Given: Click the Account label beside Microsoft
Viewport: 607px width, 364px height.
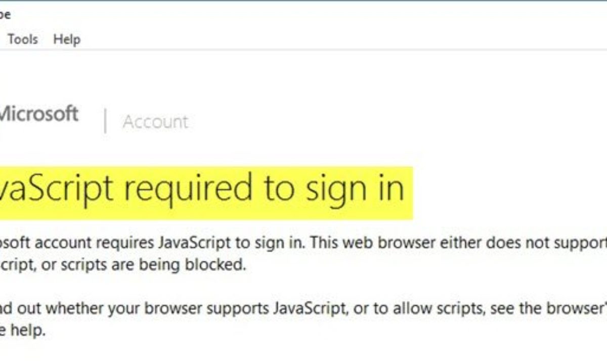Looking at the screenshot, I should [x=155, y=122].
